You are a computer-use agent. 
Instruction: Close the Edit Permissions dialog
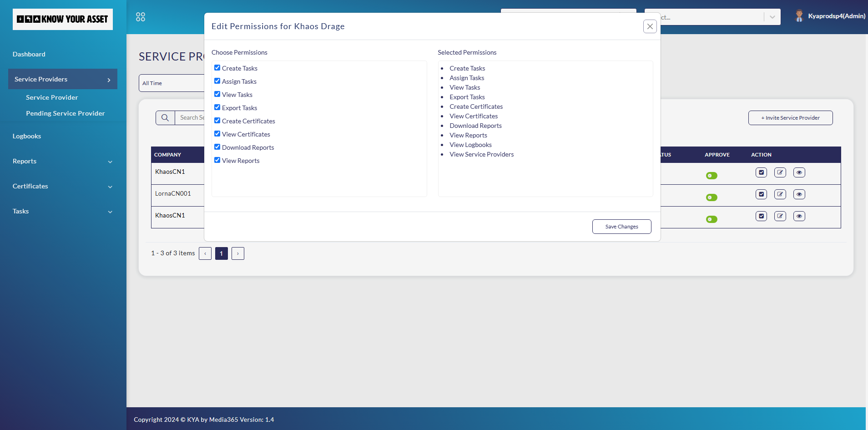click(650, 26)
